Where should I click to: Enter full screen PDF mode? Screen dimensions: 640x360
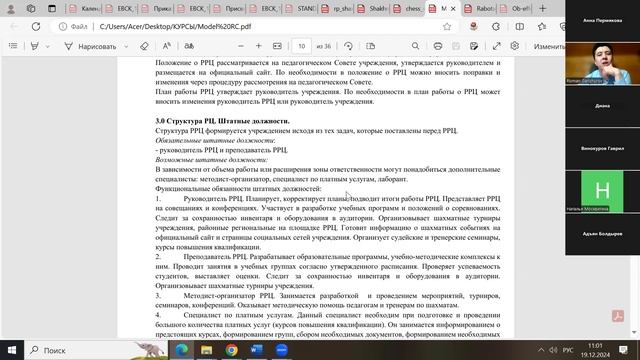pyautogui.click(x=496, y=46)
